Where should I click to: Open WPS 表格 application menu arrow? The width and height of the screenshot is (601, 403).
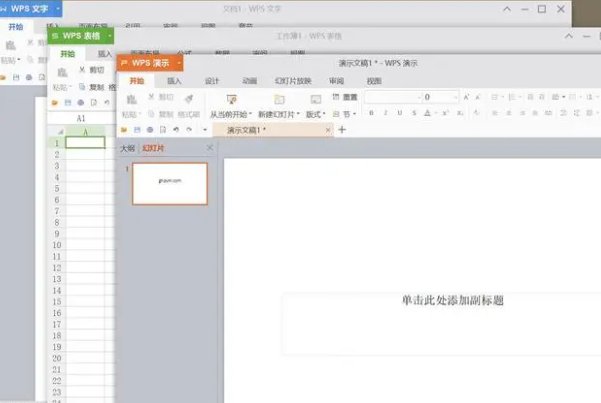[109, 36]
